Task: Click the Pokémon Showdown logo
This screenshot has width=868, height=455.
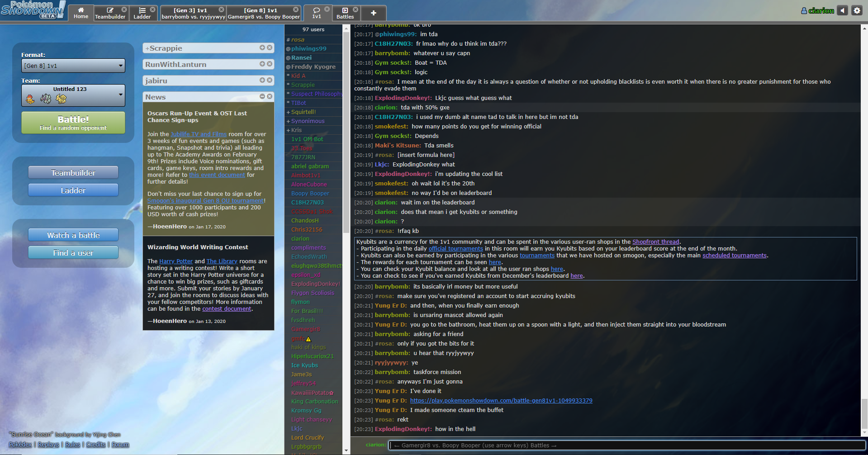Action: coord(33,10)
